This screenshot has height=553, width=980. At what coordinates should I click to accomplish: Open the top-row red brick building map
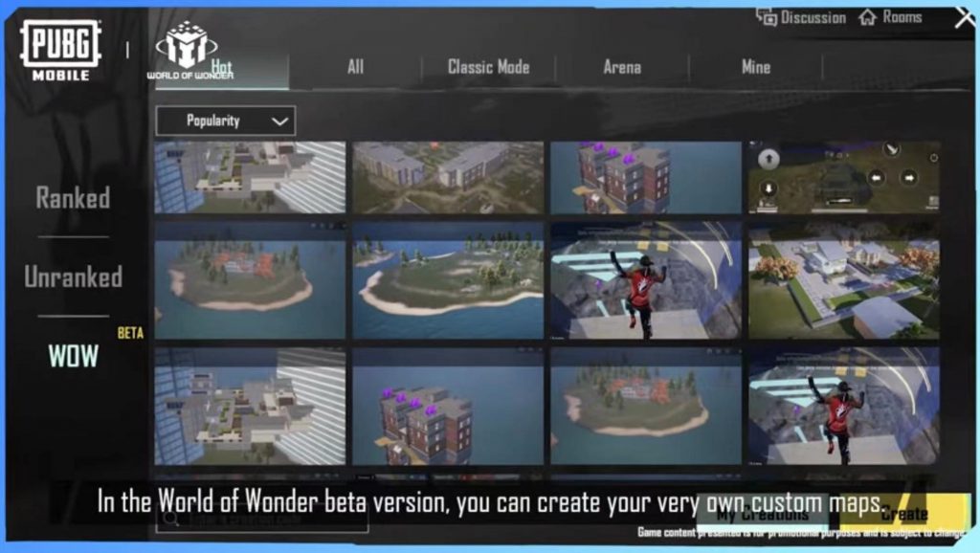(646, 177)
